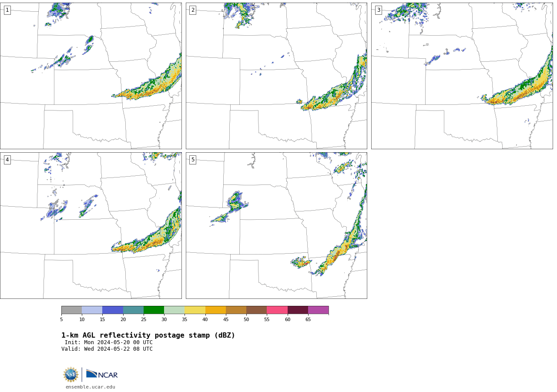Click the yellow 35-40 dBZ swatch
Viewport: 557px width, 392px height.
point(195,310)
